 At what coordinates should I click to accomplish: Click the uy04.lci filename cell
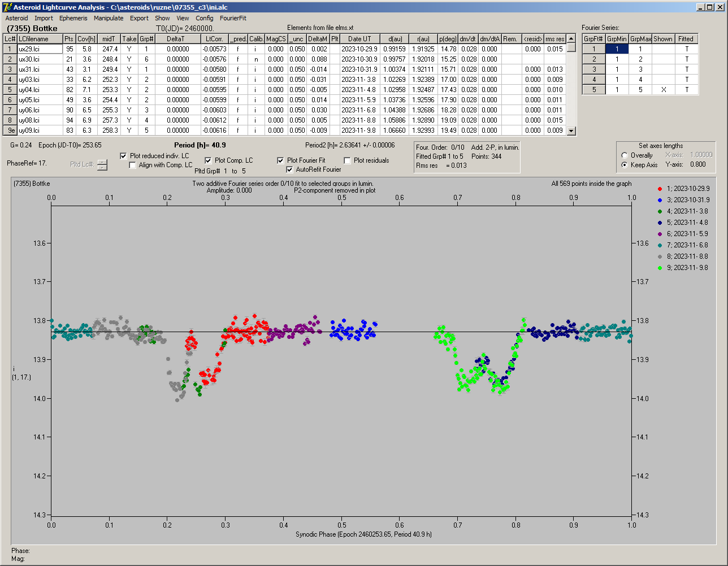pos(40,90)
